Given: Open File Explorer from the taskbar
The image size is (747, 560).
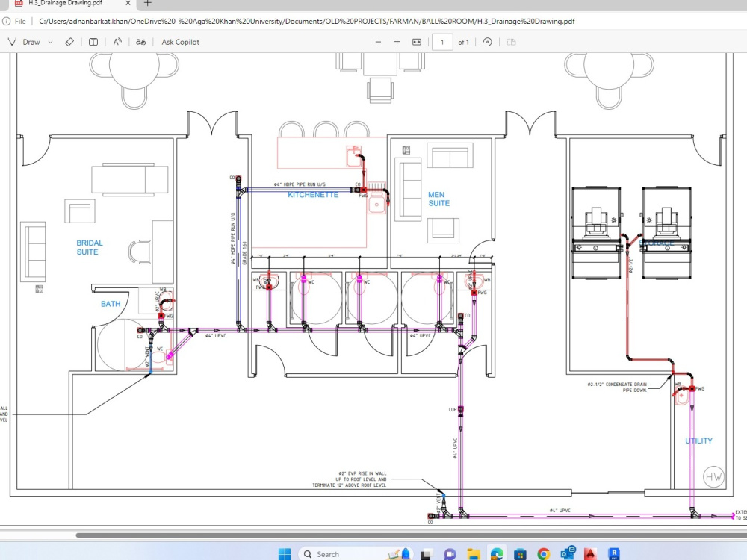Looking at the screenshot, I should [474, 554].
